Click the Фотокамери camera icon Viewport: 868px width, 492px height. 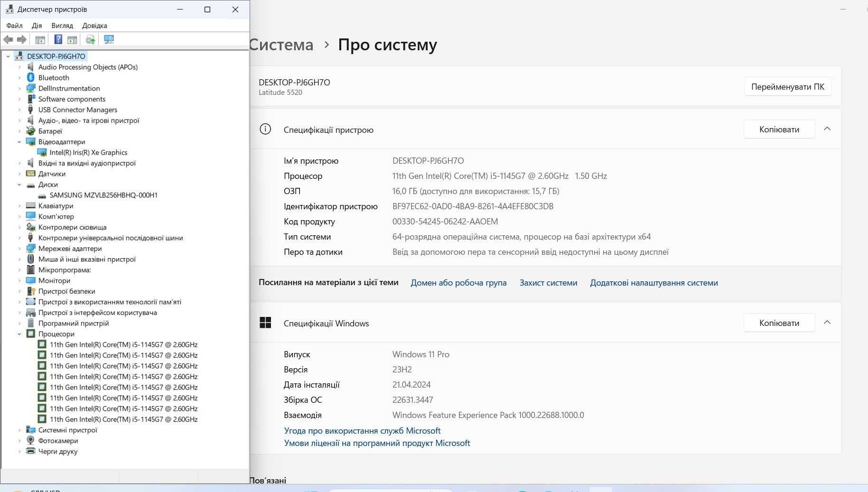31,440
